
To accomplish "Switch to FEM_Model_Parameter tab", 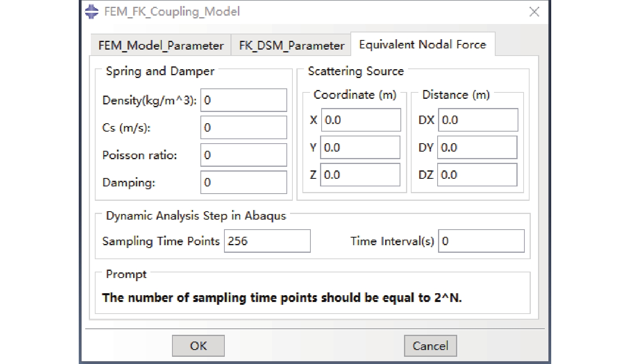I will tap(161, 46).
